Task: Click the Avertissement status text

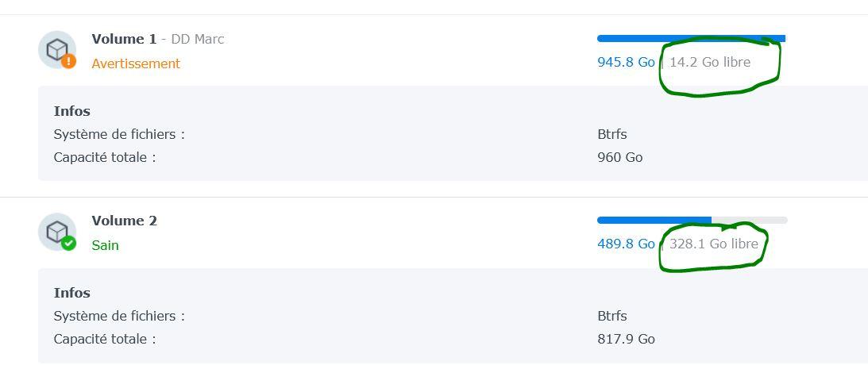Action: pos(136,63)
